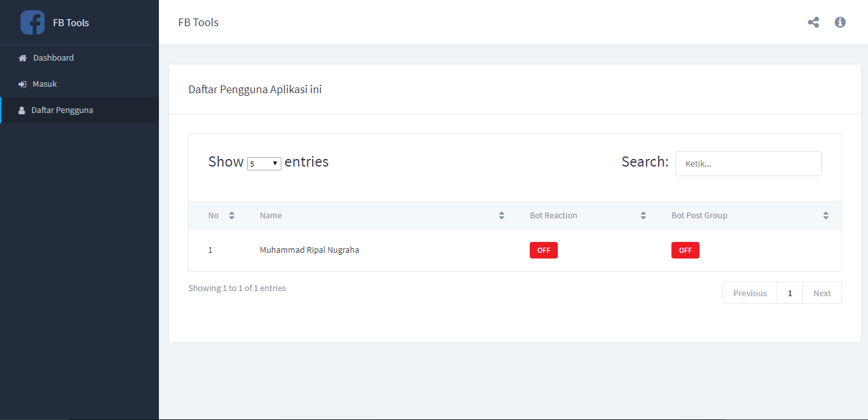Screen dimensions: 868x420
Task: Click the Next pagination button
Action: (x=821, y=292)
